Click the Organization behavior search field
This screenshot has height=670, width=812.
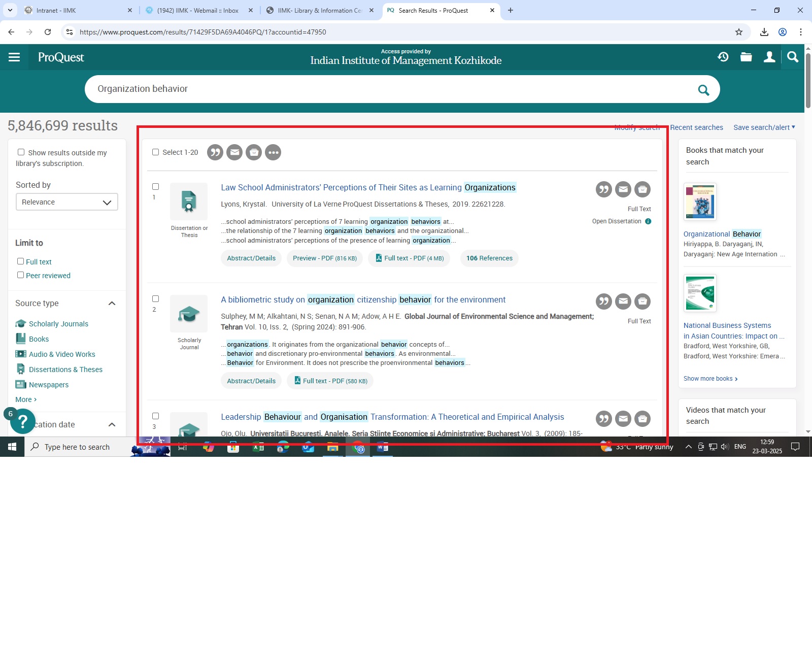point(391,89)
